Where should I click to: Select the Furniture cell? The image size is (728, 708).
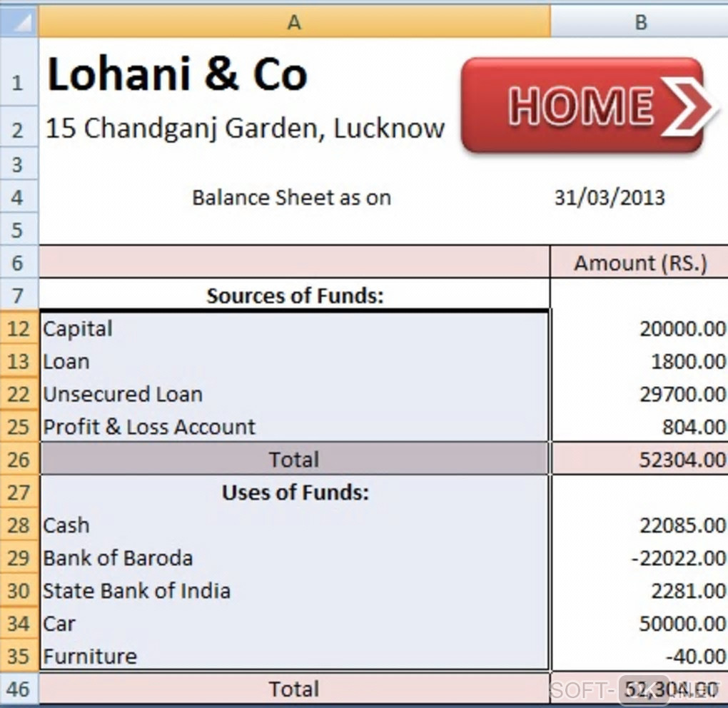point(294,656)
